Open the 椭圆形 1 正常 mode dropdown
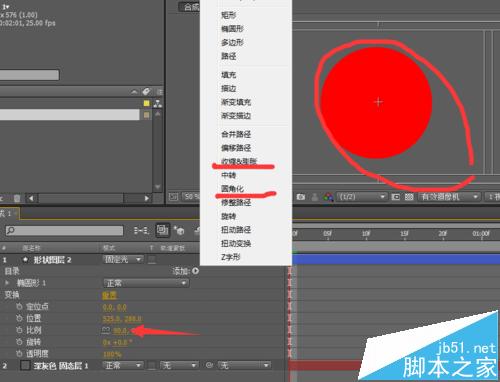 tap(146, 283)
